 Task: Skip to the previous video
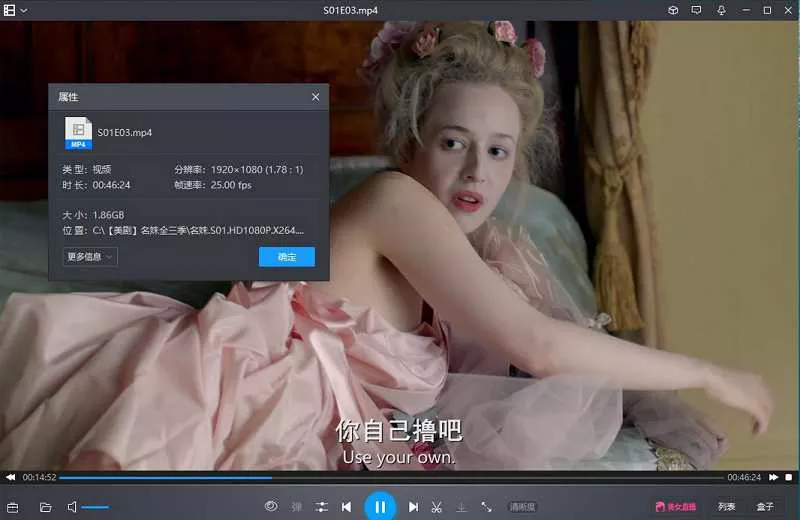346,507
